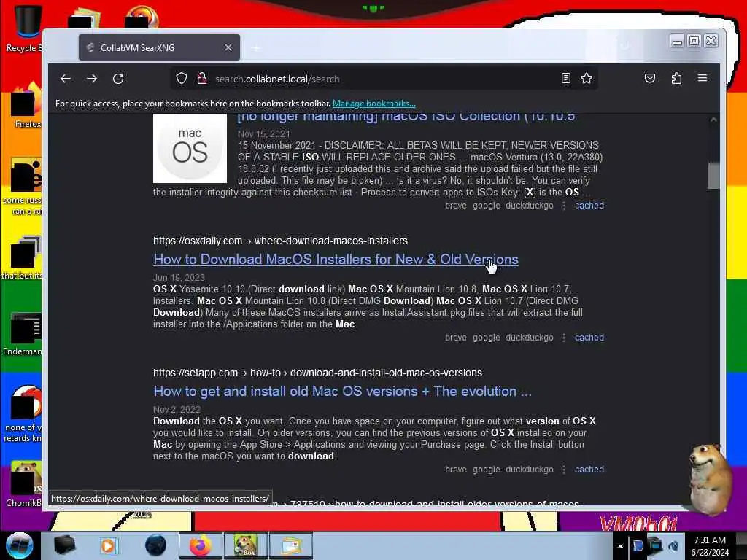Select the 'some russ ran a rat' desktop icon
Image resolution: width=747 pixels, height=560 pixels.
(23, 186)
